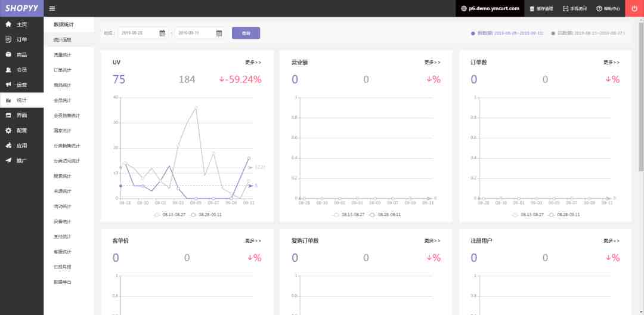
Task: Select 流量统计 in the submenu
Action: click(63, 55)
